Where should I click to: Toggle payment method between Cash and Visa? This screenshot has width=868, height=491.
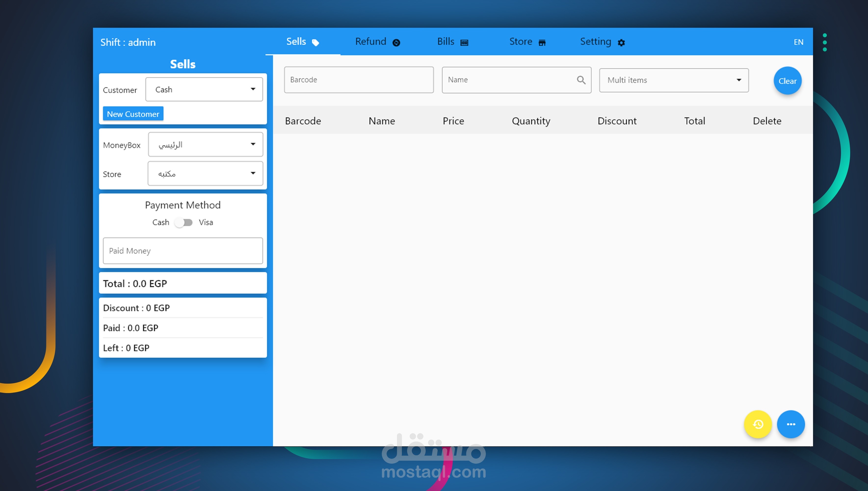184,222
